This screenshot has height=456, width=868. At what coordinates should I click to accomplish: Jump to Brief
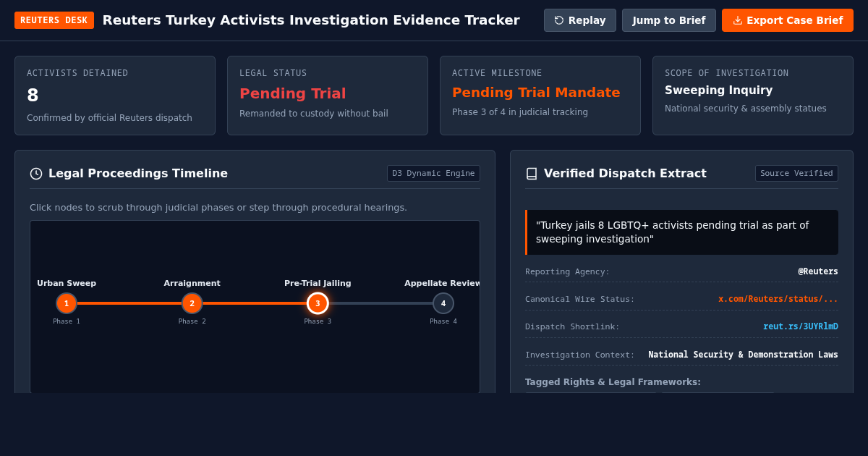tap(669, 20)
